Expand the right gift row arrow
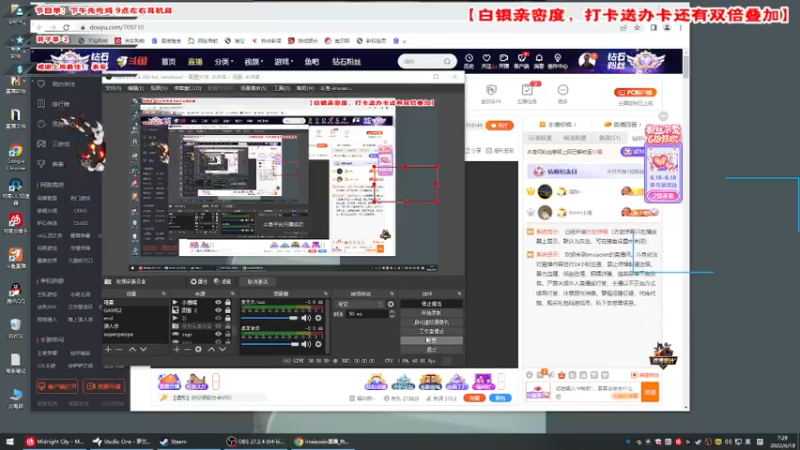The width and height of the screenshot is (800, 450). tap(501, 381)
